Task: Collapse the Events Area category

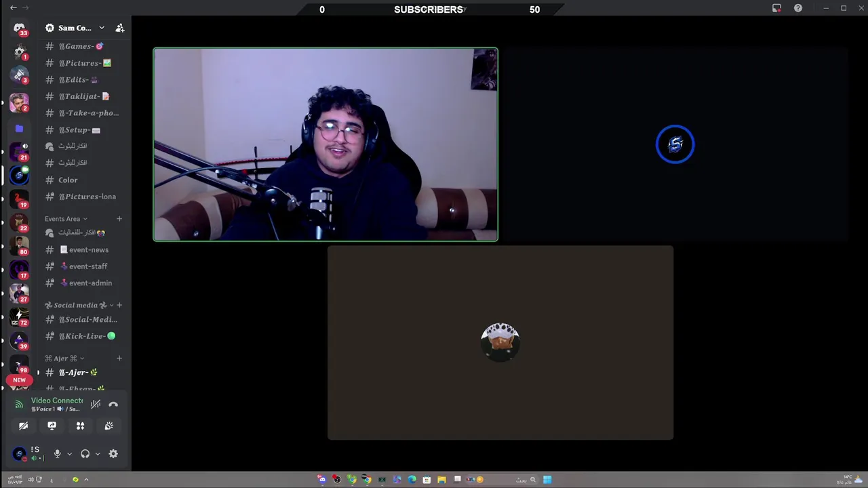Action: [66, 219]
